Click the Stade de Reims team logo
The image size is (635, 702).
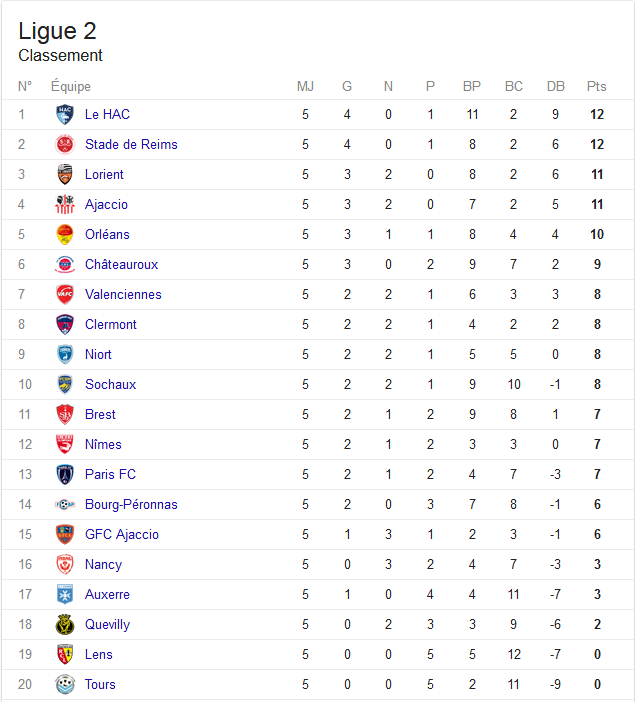(65, 145)
